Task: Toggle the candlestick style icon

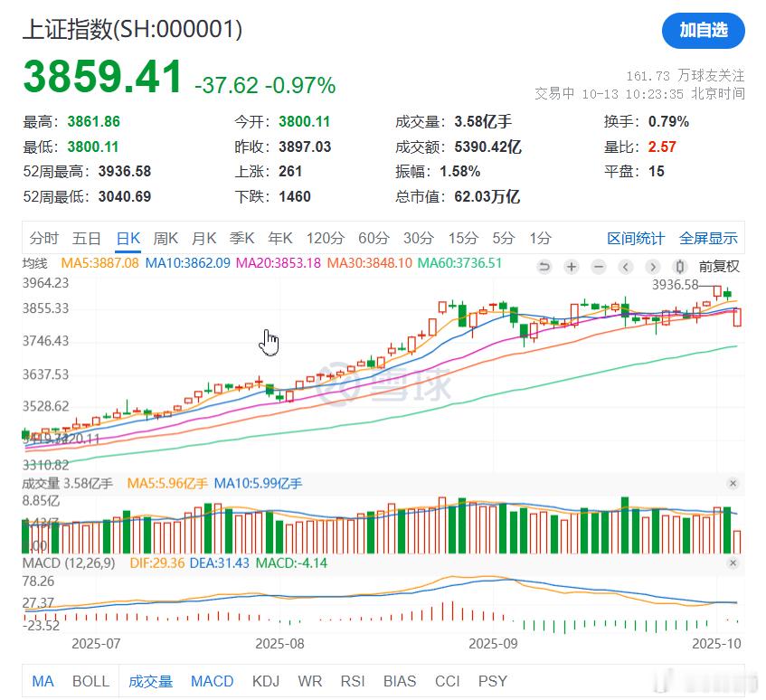Action: pos(679,267)
